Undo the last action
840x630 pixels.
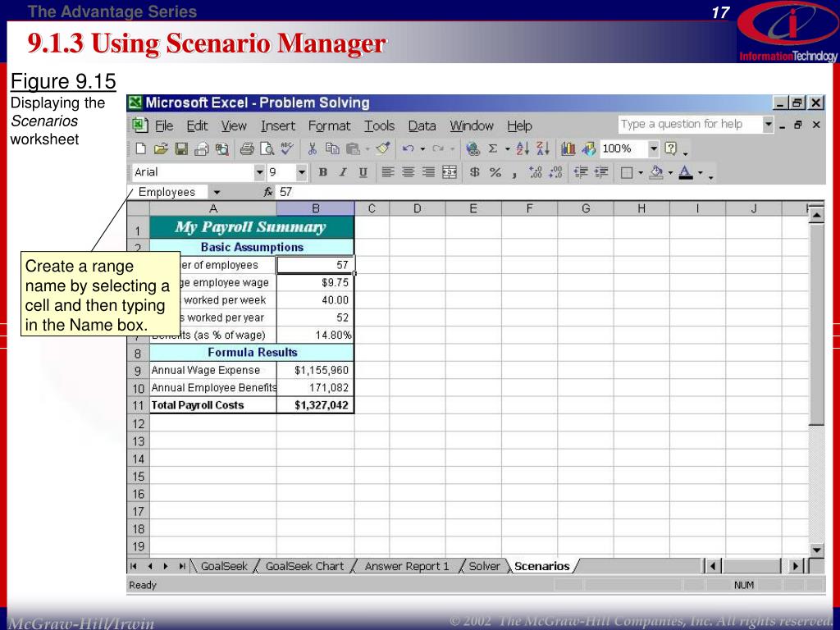409,149
